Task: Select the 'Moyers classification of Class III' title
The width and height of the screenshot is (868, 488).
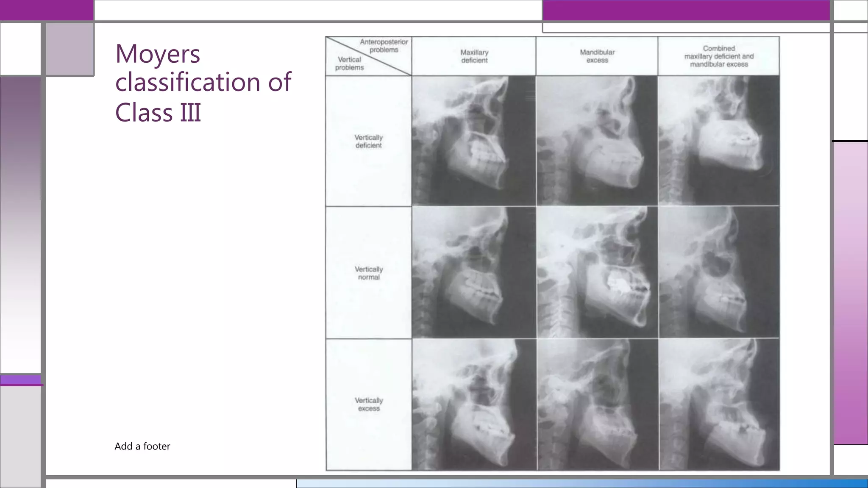Action: 203,83
